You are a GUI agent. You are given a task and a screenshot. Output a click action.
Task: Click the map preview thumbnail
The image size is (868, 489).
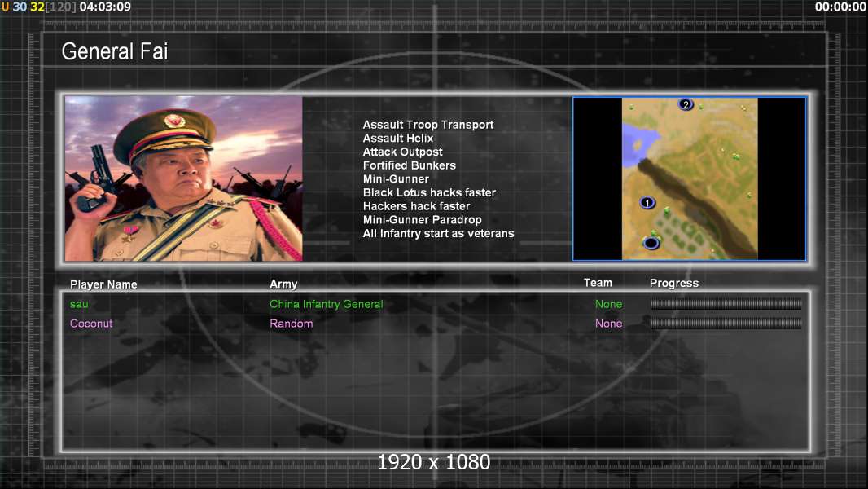click(x=689, y=178)
